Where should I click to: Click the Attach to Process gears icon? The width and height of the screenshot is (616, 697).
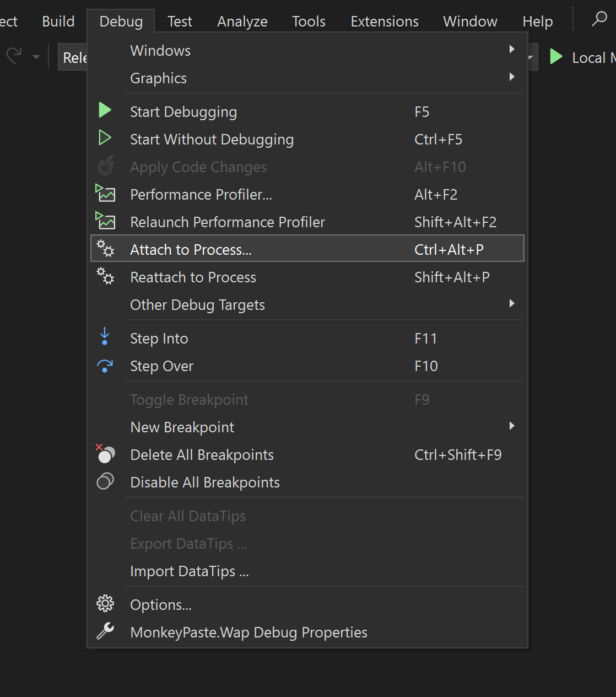point(105,249)
